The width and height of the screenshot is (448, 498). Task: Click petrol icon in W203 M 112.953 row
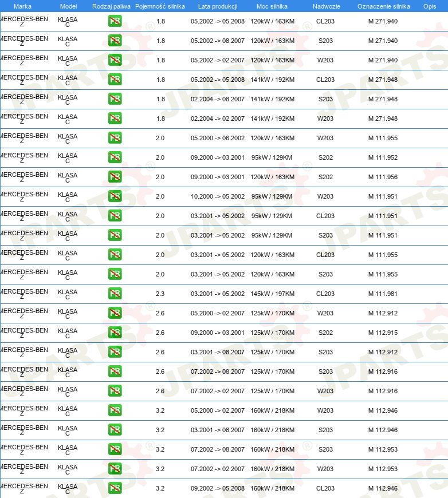pos(115,468)
